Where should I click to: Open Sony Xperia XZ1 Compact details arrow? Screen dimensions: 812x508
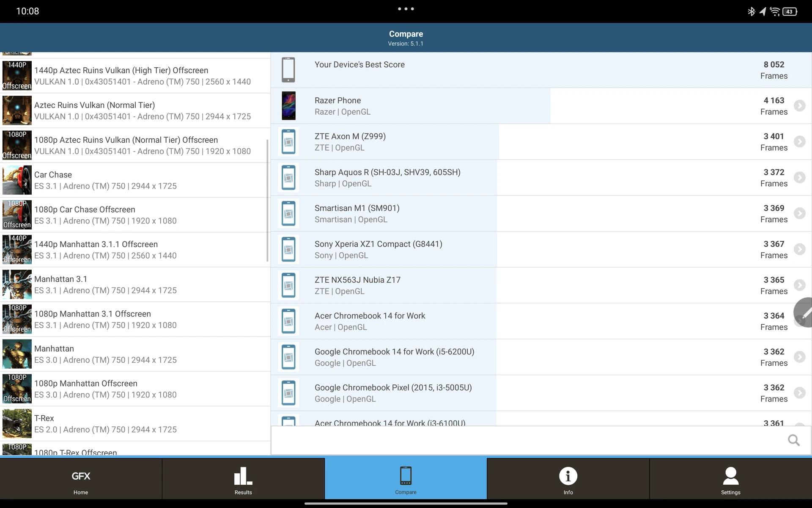point(799,249)
